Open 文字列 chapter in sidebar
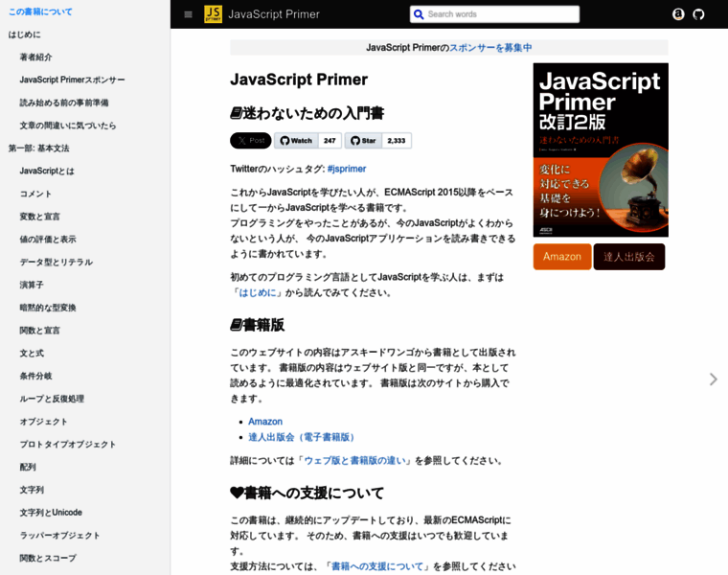This screenshot has height=575, width=728. [32, 490]
